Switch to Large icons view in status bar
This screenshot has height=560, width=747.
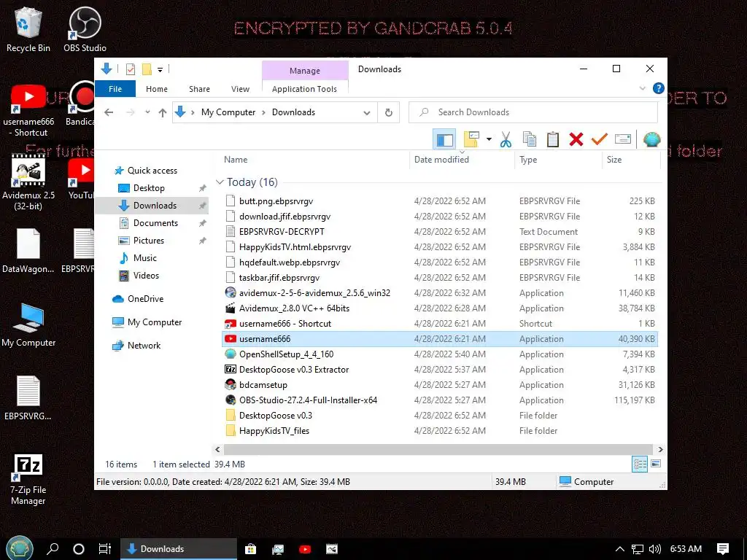tap(656, 464)
